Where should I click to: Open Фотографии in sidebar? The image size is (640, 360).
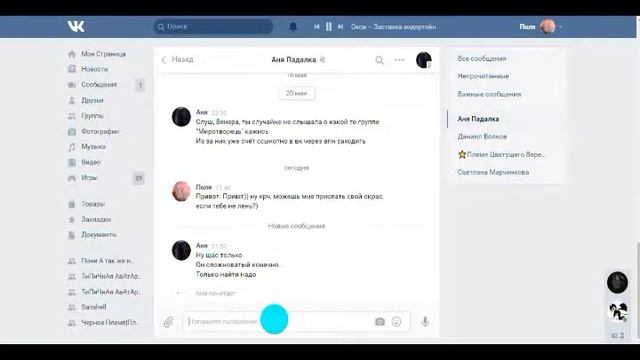tap(100, 131)
